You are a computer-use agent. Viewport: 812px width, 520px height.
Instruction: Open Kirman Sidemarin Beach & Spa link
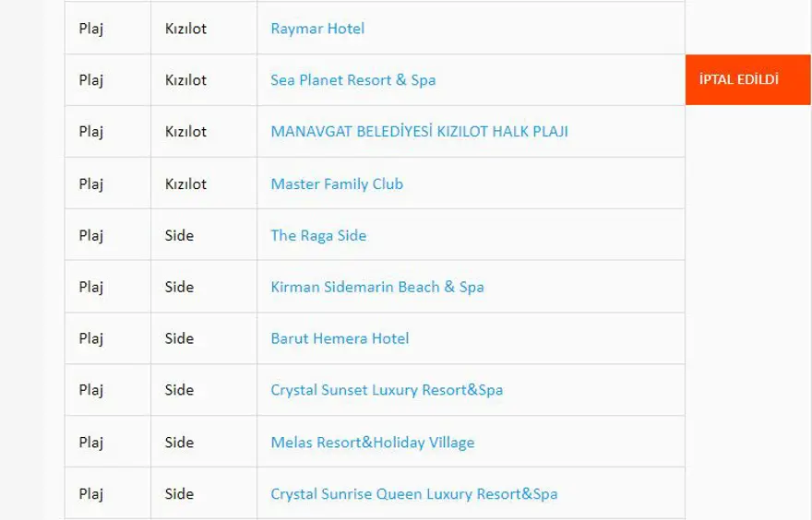pos(376,287)
